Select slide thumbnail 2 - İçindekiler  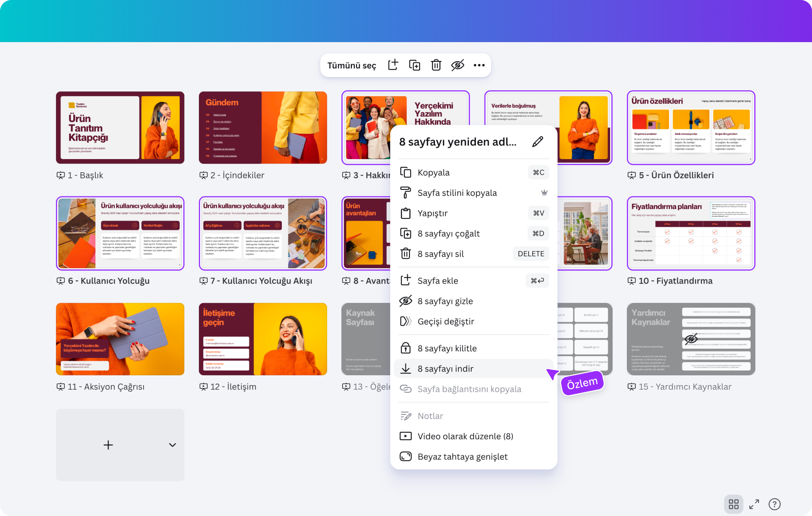(x=263, y=127)
